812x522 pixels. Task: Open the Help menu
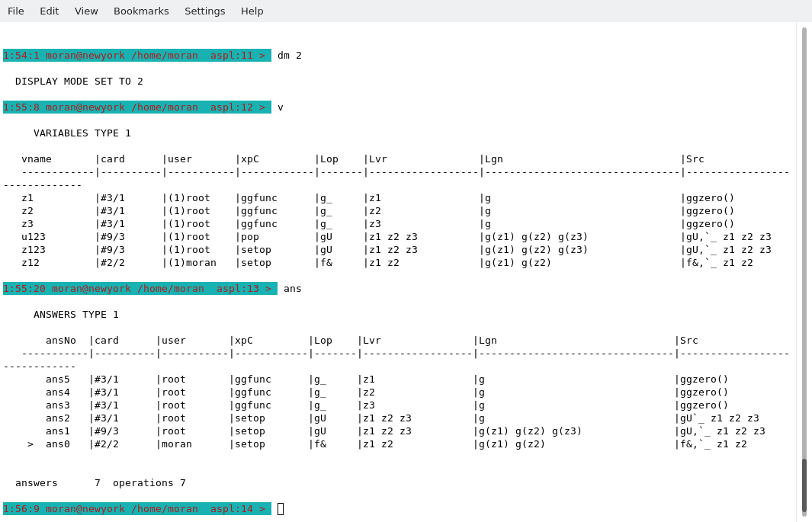(252, 11)
